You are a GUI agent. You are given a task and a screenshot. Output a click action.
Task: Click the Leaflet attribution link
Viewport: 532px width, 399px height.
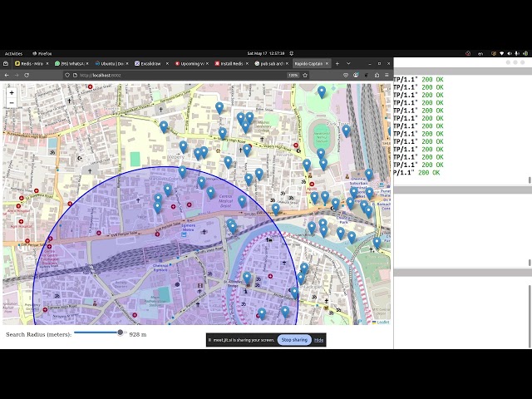tap(382, 322)
